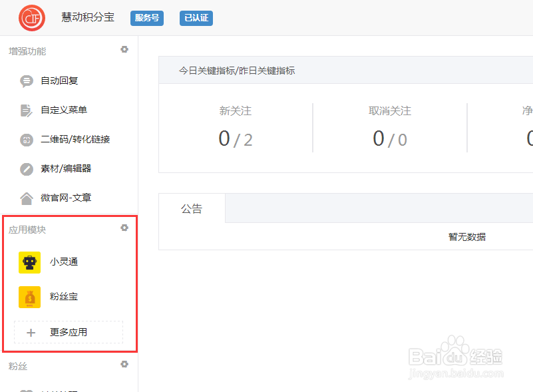533x392 pixels.
Task: Click the 自定义菜单 document icon
Action: click(26, 110)
